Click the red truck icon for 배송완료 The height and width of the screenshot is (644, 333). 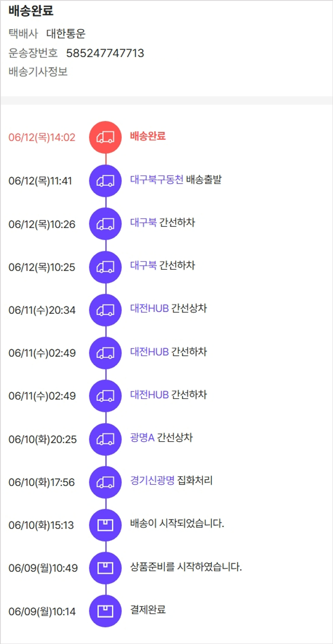click(x=105, y=137)
